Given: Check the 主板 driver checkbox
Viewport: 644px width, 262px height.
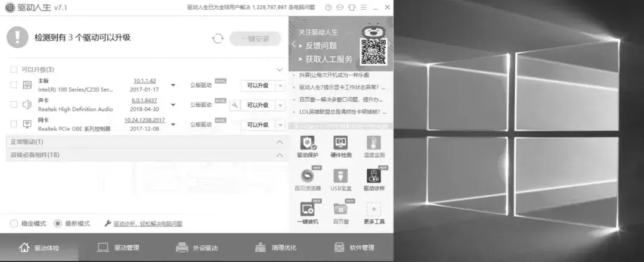Looking at the screenshot, I should (14, 85).
